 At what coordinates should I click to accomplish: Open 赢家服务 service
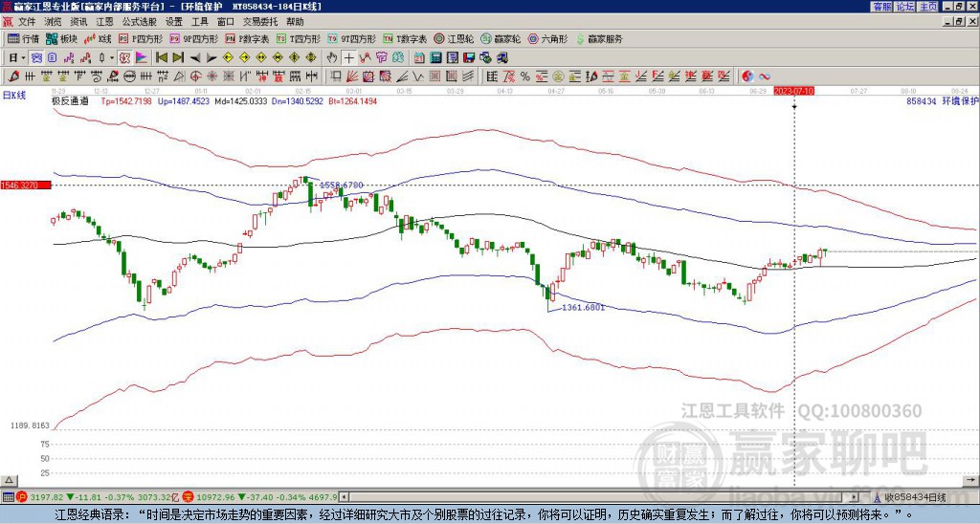coord(599,38)
